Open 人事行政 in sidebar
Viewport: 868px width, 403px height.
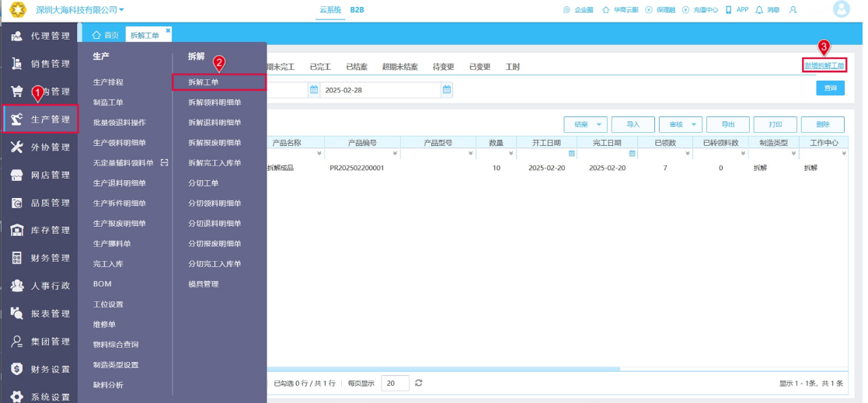tap(40, 286)
